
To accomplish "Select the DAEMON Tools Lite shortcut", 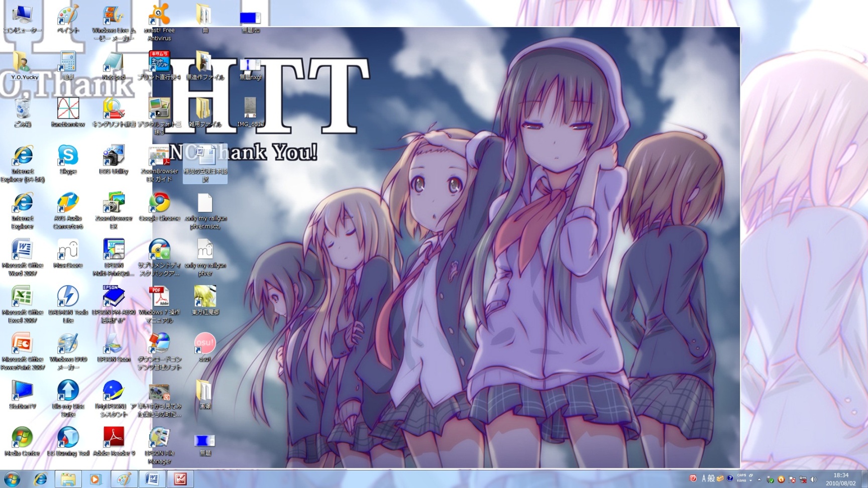I will [x=68, y=304].
